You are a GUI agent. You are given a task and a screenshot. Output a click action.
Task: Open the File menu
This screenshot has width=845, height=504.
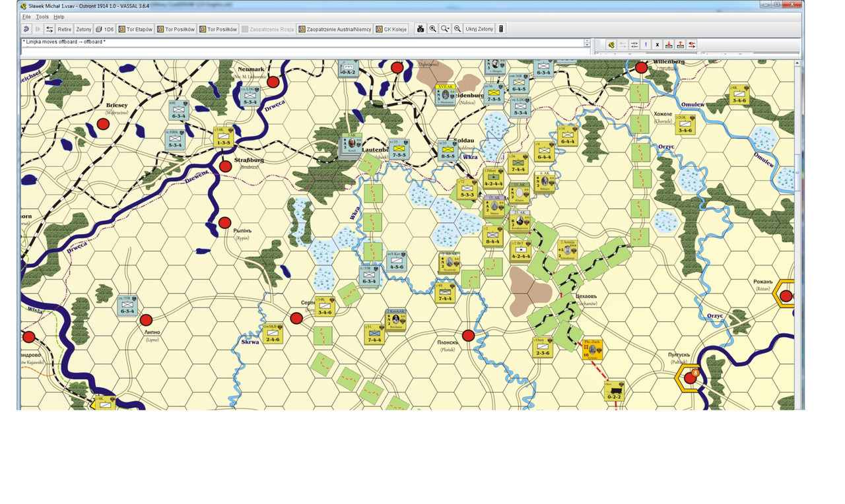point(26,16)
